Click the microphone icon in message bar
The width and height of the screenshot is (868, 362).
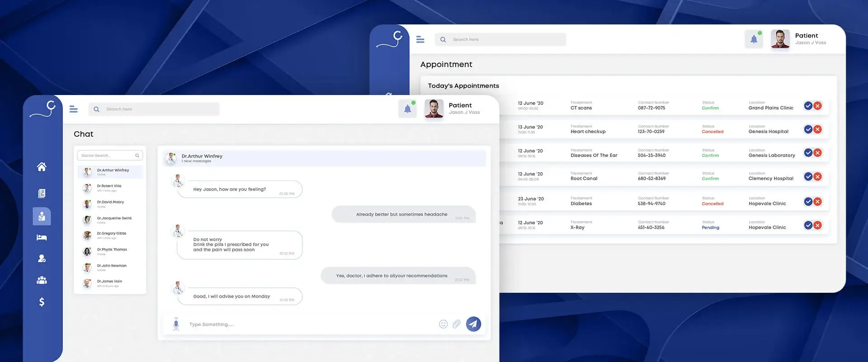176,324
